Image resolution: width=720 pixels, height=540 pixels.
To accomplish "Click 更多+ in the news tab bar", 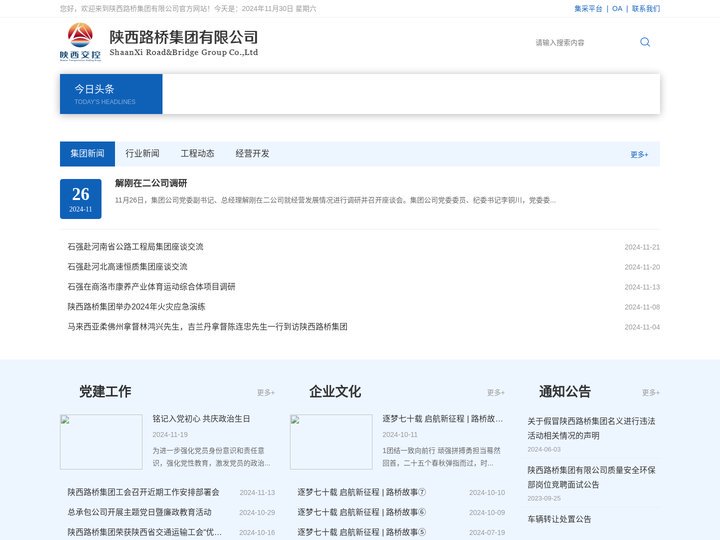I will (639, 155).
